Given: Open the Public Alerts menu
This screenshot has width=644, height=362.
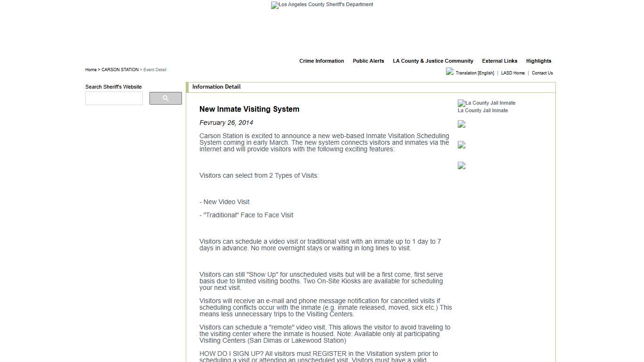Looking at the screenshot, I should [x=368, y=61].
